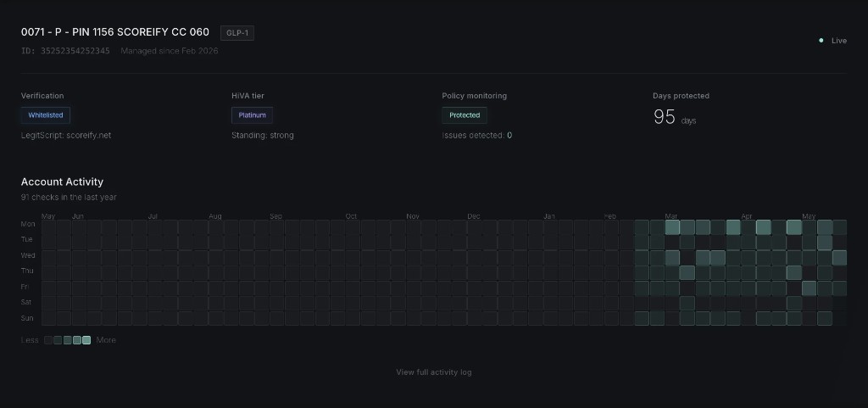
Task: Click the GLP-1 tag badge
Action: point(237,33)
